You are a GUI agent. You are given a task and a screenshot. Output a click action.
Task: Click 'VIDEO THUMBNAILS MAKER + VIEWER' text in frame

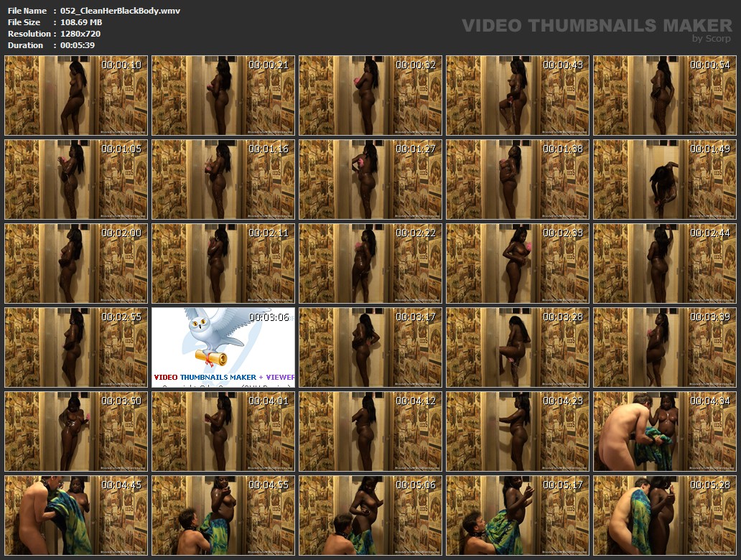[224, 377]
